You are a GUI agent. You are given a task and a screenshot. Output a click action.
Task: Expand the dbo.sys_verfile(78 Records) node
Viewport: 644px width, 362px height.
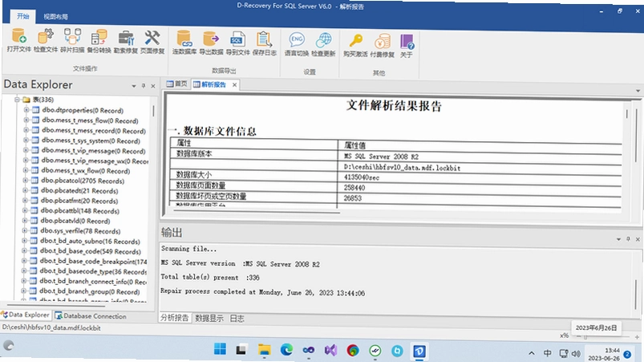coord(25,230)
